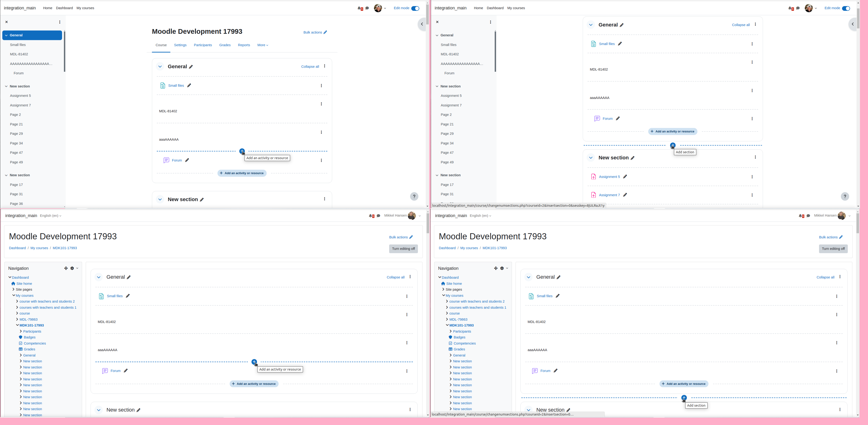
Task: Open help question-mark button, top-left window
Action: (x=414, y=196)
